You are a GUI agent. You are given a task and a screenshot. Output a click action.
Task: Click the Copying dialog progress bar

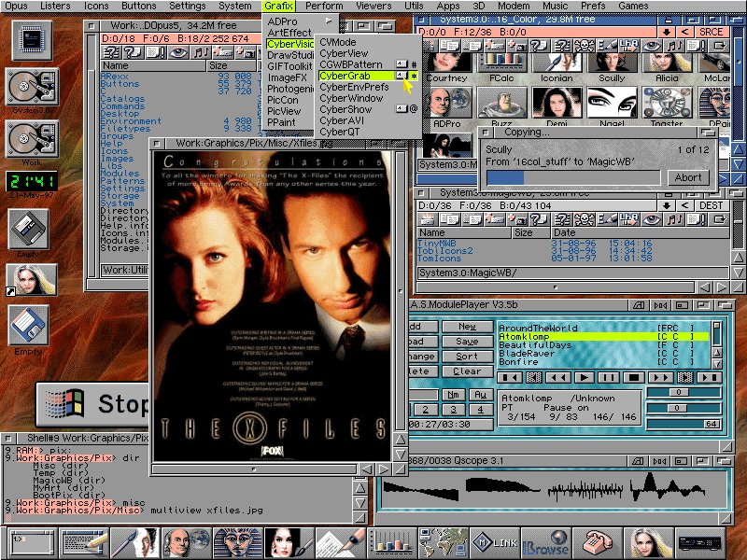coord(573,177)
